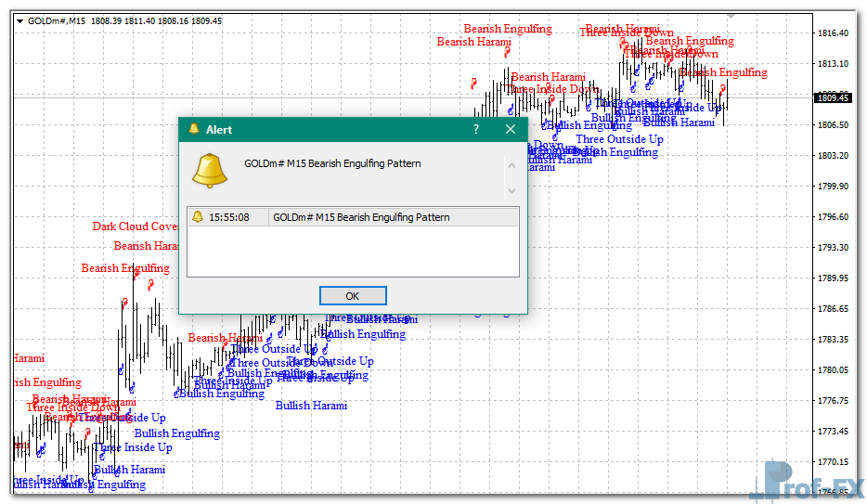Click the small bell icon in Alert title bar
This screenshot has height=504, width=867.
pos(193,129)
